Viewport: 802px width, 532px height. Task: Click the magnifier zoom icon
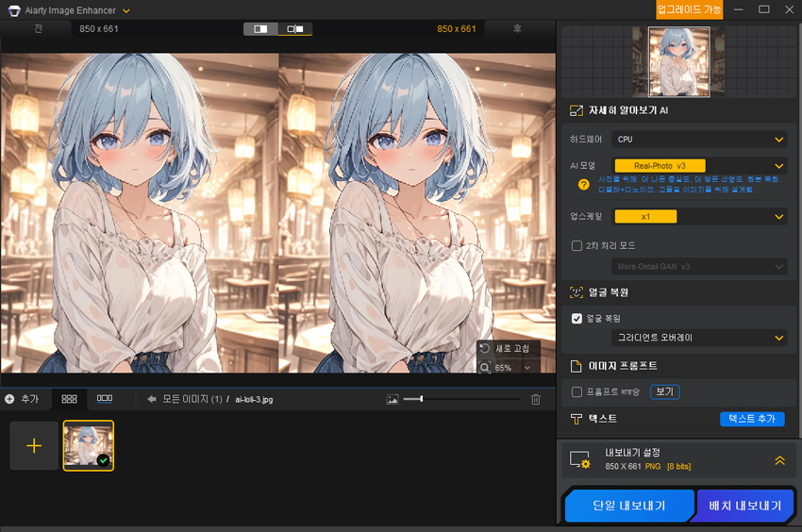[x=485, y=367]
